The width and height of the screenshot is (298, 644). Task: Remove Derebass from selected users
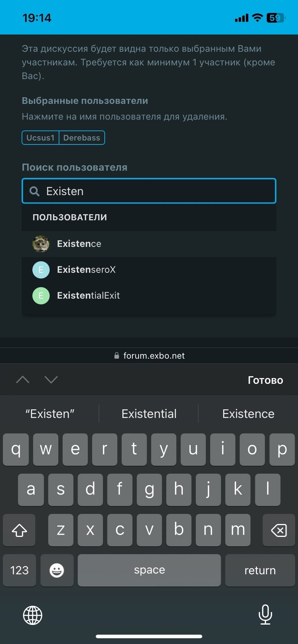[82, 138]
